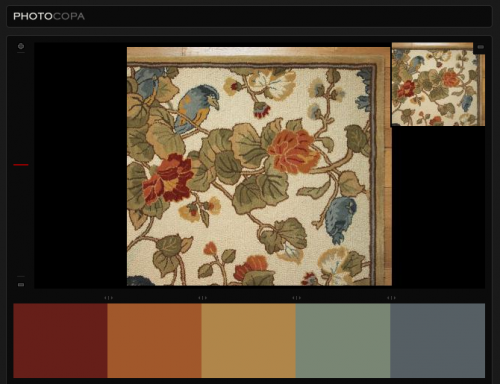Select the sage green color swatch

343,341
